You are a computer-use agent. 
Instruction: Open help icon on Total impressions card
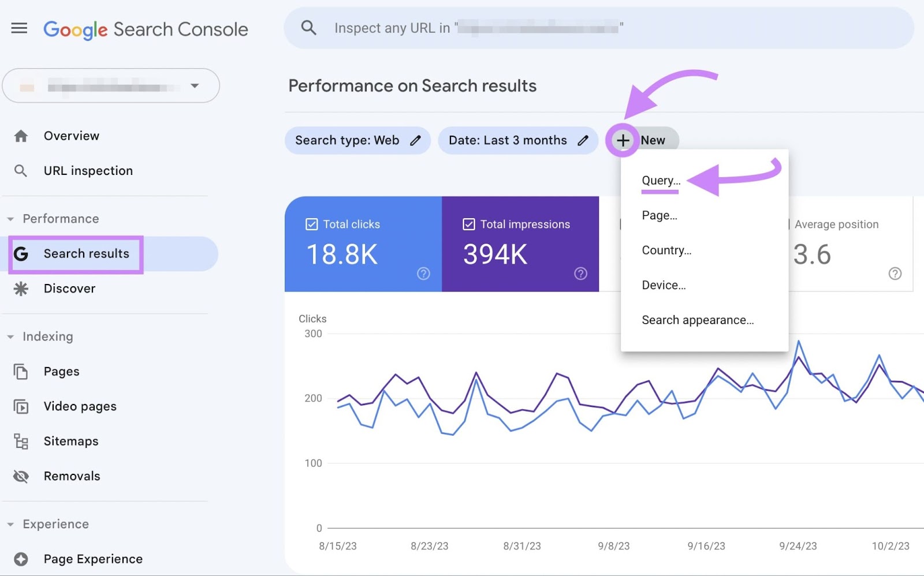pyautogui.click(x=580, y=274)
